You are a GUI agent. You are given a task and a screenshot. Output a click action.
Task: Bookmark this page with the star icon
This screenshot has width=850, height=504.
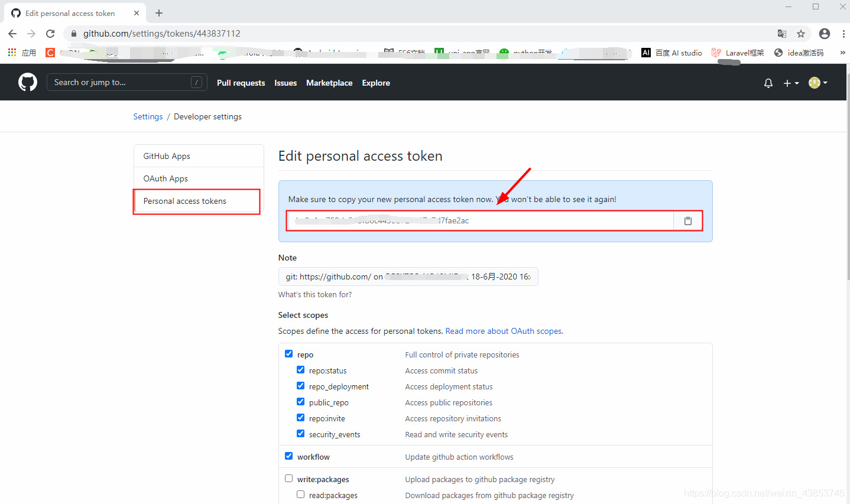tap(801, 34)
